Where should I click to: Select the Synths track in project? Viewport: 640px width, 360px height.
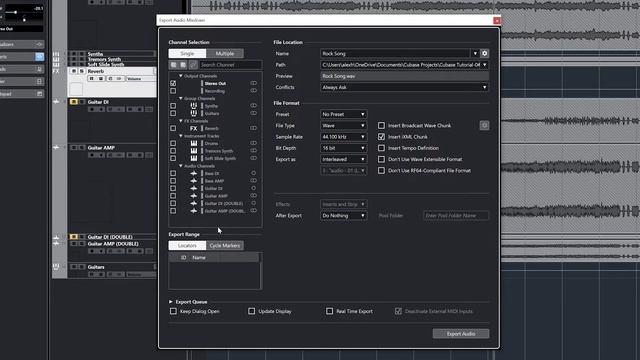[x=95, y=54]
